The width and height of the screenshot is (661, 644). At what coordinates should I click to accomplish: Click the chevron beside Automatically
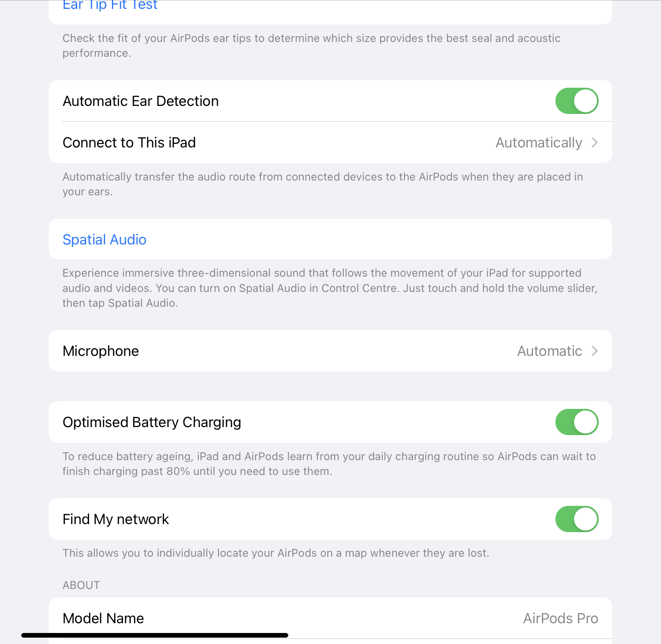click(595, 143)
